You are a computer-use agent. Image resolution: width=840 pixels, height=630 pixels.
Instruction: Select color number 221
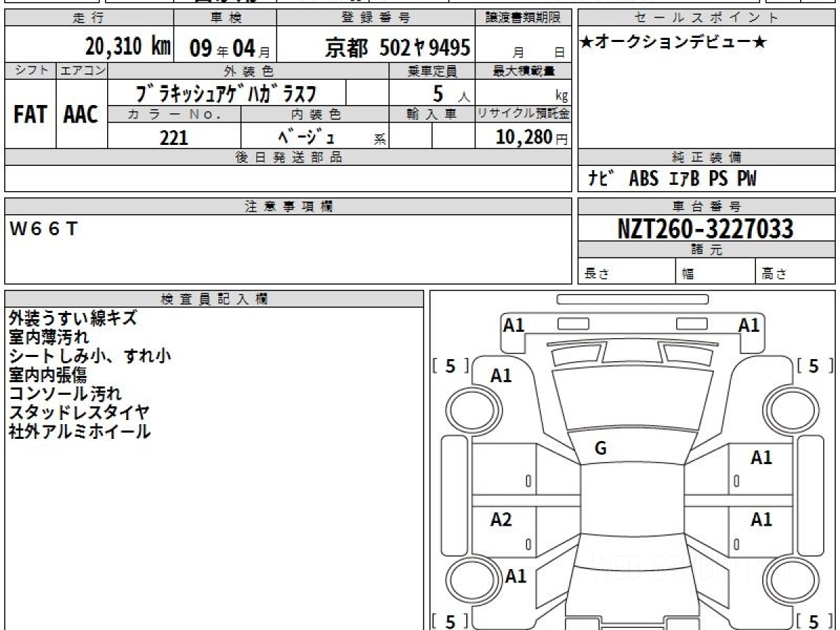[x=174, y=137]
